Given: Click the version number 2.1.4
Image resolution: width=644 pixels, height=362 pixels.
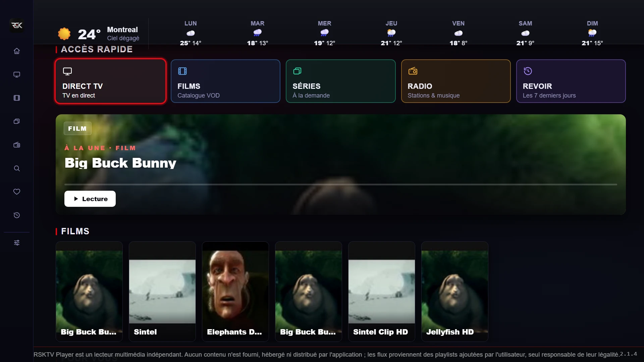Looking at the screenshot, I should [628, 354].
